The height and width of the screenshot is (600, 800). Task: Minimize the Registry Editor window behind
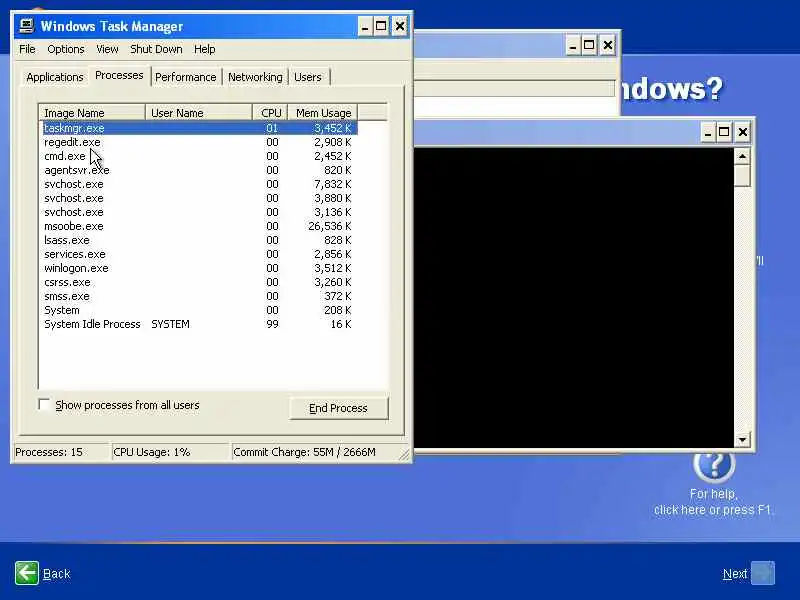pos(573,45)
